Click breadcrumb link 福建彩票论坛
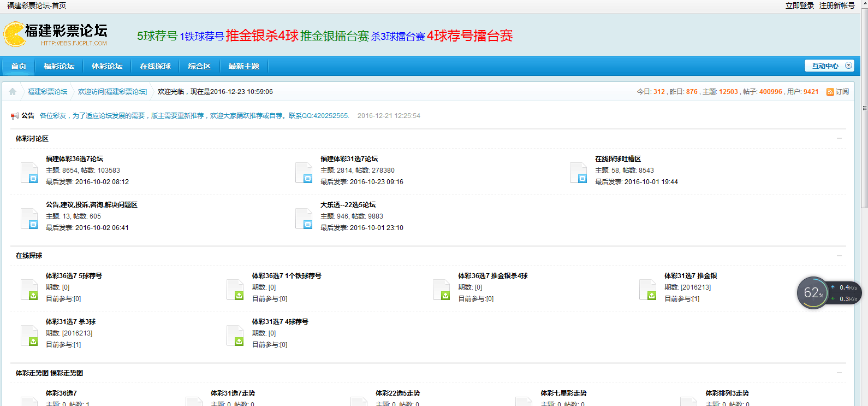 pos(47,92)
